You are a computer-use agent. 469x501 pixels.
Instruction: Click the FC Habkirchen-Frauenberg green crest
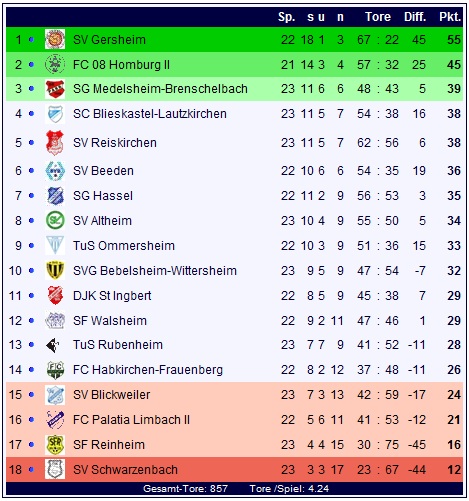[55, 369]
